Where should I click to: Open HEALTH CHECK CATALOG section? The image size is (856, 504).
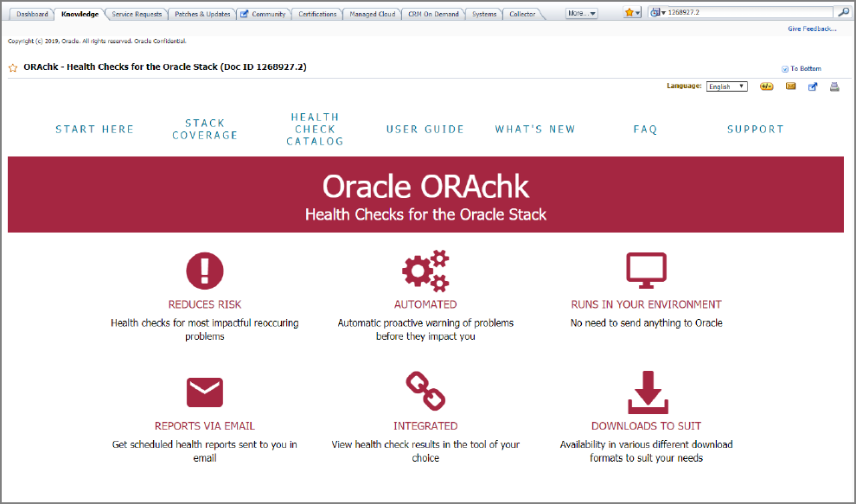click(x=315, y=130)
